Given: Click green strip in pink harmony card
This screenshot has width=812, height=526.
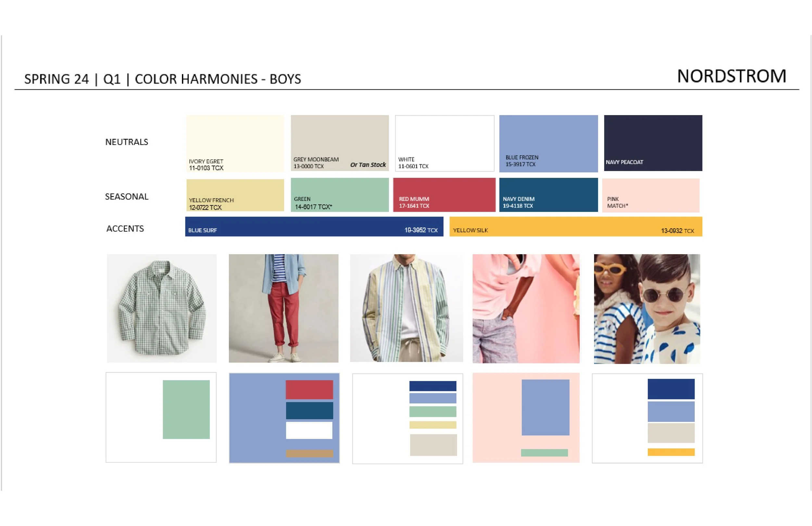Looking at the screenshot, I should (544, 453).
